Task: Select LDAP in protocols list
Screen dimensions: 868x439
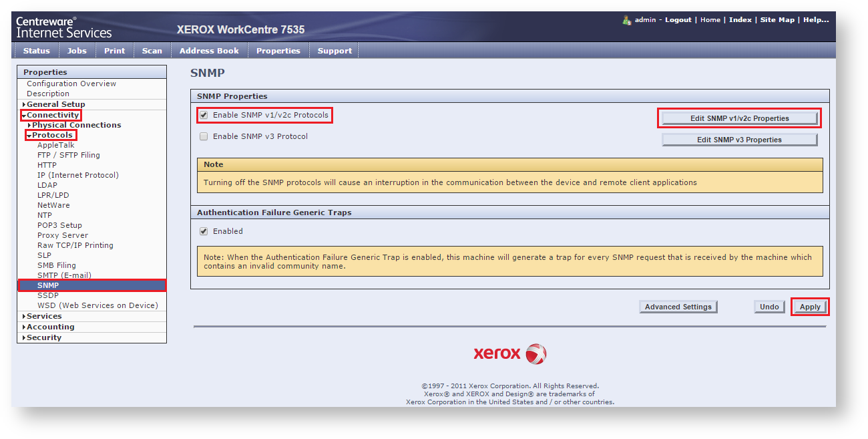Action: point(47,185)
